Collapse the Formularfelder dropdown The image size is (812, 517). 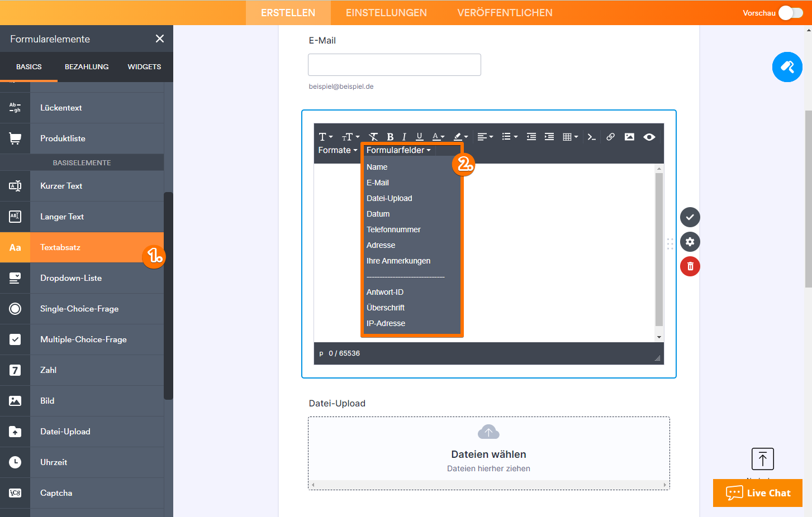tap(398, 150)
